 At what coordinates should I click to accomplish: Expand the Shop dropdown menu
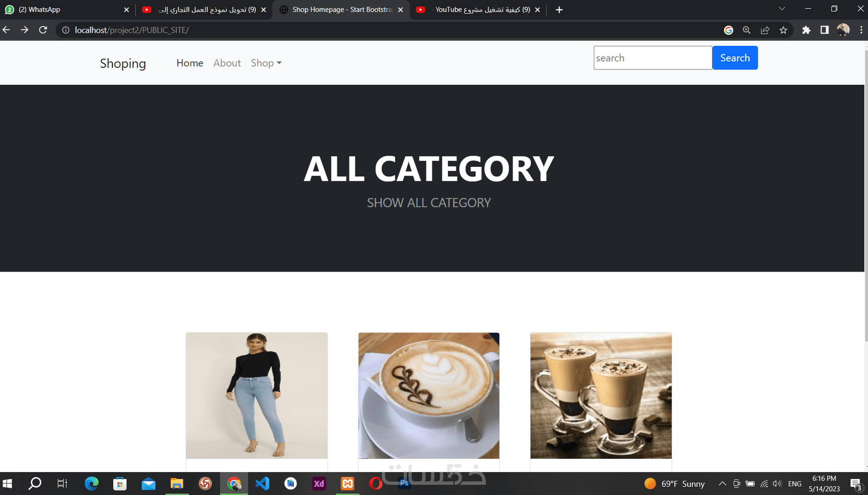(266, 63)
